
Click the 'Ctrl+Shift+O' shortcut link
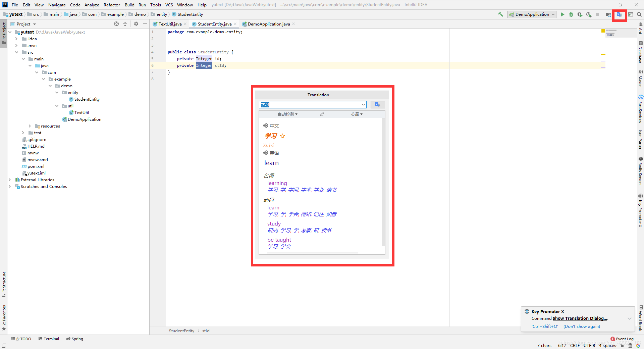click(x=545, y=327)
